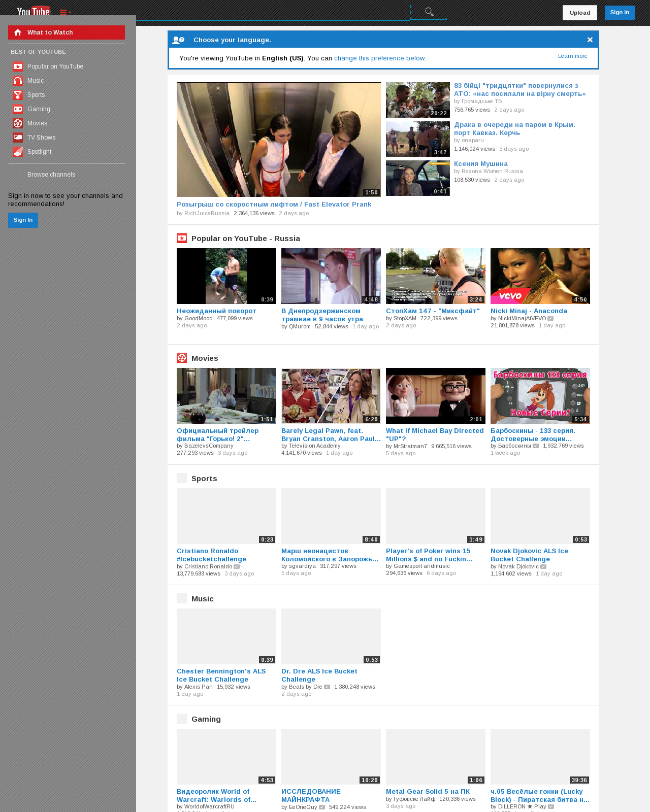Click the Sports sidebar icon

tap(18, 95)
